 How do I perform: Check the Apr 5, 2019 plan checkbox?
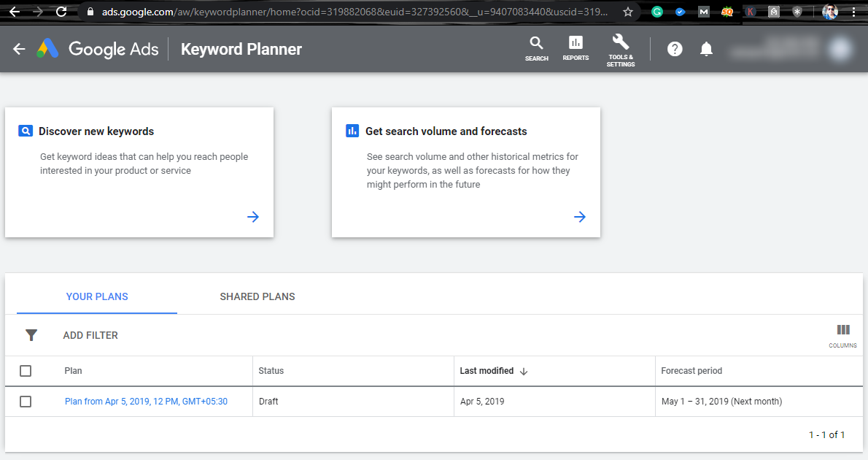point(26,402)
